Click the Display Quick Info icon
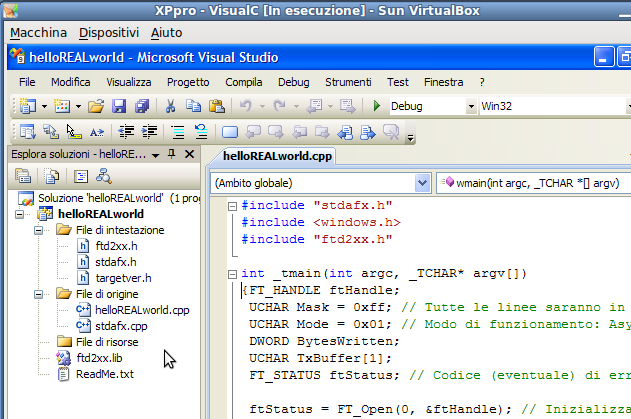Screen dimensions: 631x419 coord(74,132)
